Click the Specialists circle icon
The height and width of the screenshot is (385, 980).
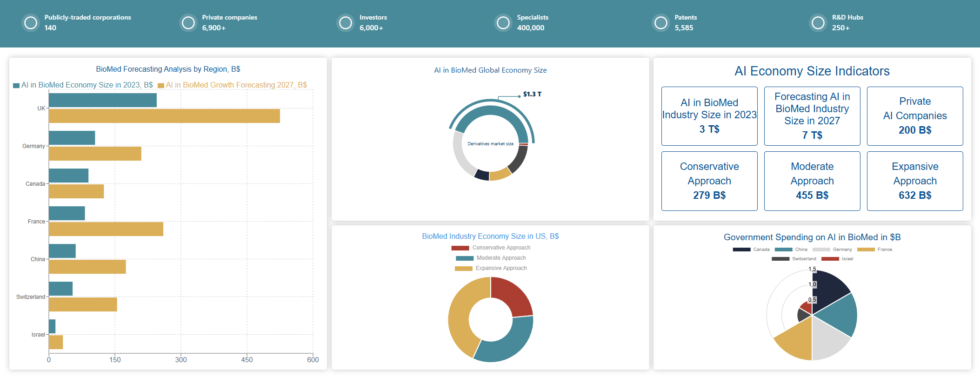503,23
